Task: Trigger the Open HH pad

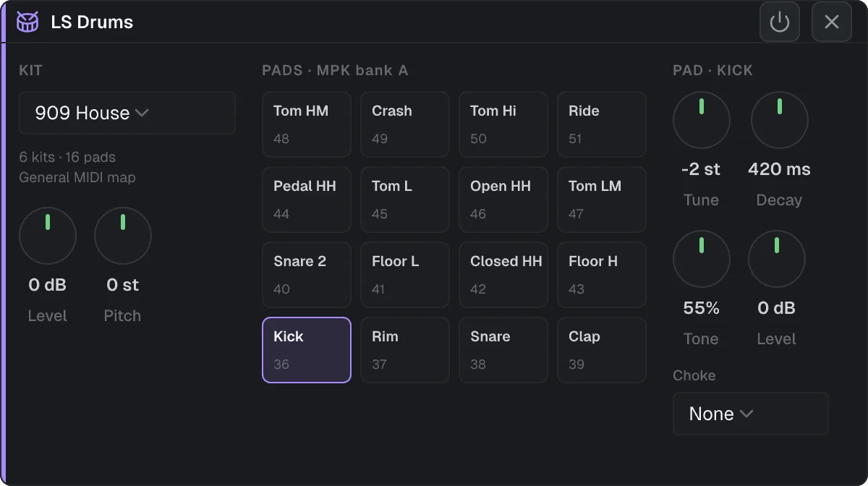Action: (503, 200)
